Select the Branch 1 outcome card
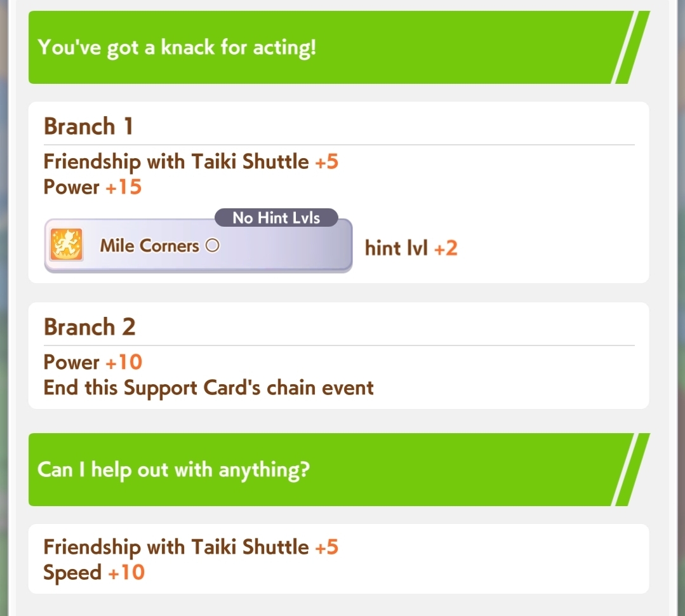This screenshot has height=616, width=685. tap(338, 192)
